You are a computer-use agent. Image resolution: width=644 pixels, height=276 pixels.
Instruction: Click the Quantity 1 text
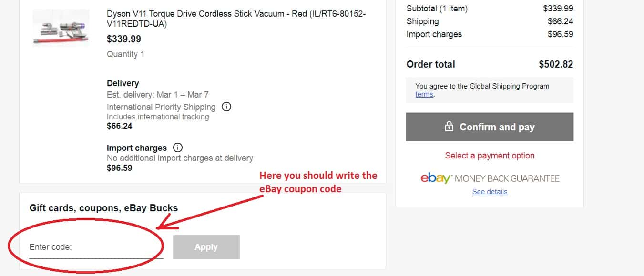125,54
